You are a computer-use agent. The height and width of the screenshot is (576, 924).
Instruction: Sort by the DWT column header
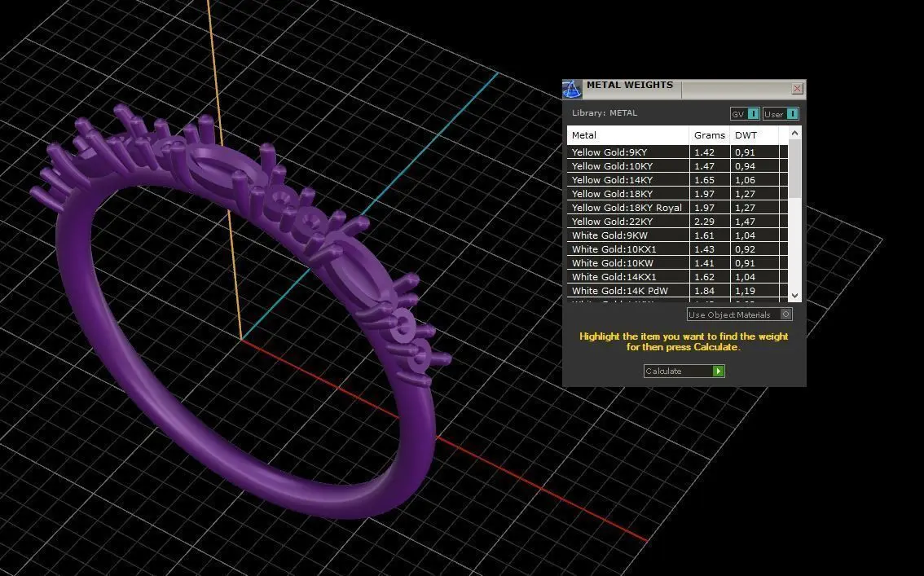click(x=755, y=135)
